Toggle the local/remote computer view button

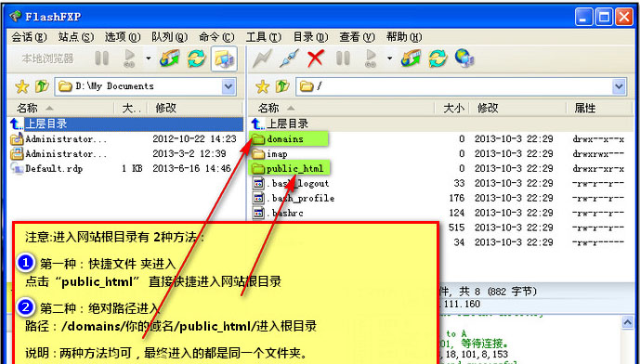tap(224, 58)
